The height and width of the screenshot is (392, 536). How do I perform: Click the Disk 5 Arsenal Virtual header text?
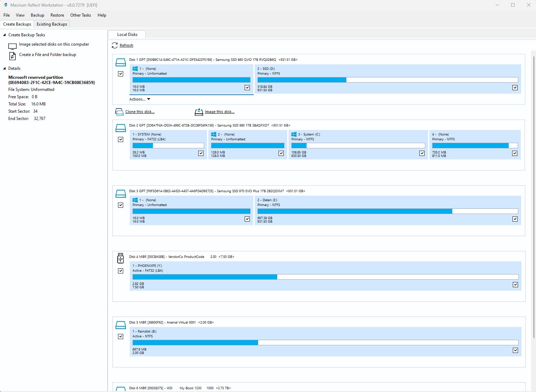point(171,323)
